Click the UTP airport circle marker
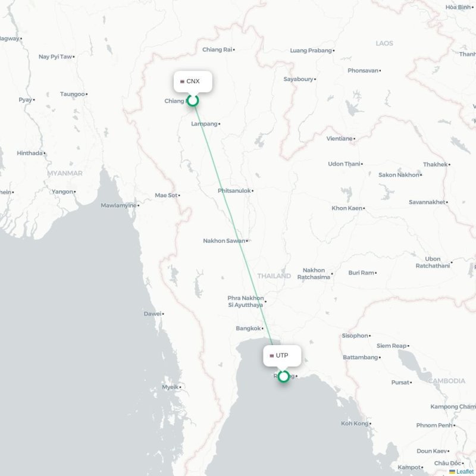Image resolution: width=476 pixels, height=476 pixels. click(x=284, y=377)
